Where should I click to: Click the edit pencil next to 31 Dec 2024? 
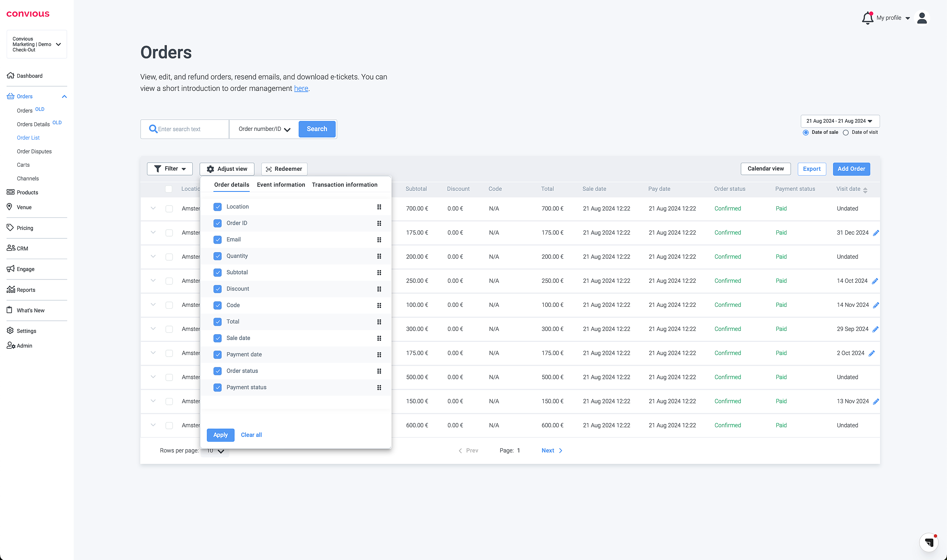876,233
